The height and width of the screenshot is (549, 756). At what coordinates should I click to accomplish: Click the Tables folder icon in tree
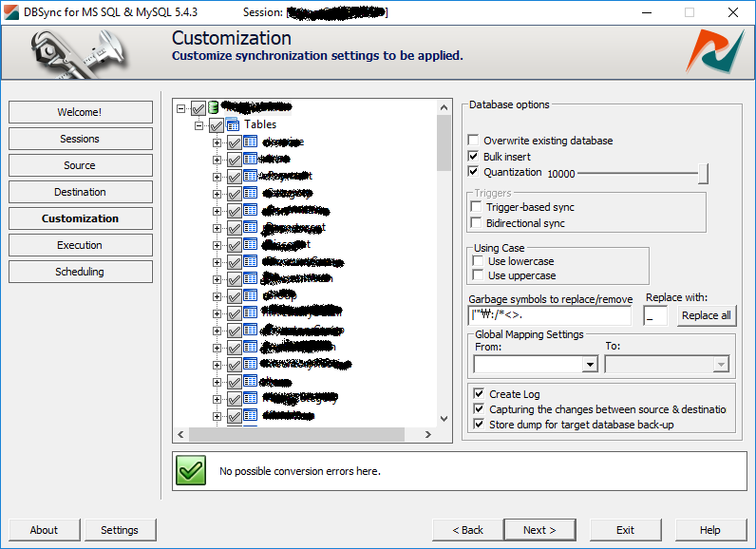click(x=233, y=124)
